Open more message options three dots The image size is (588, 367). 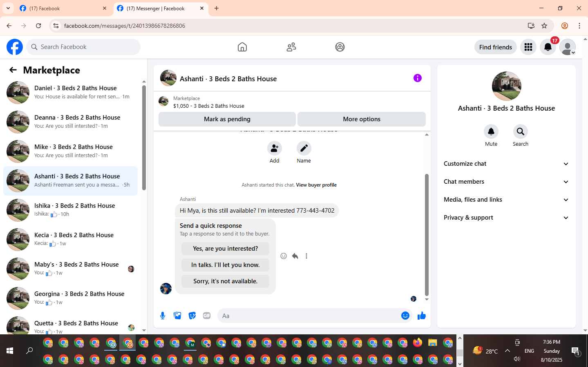(x=306, y=256)
